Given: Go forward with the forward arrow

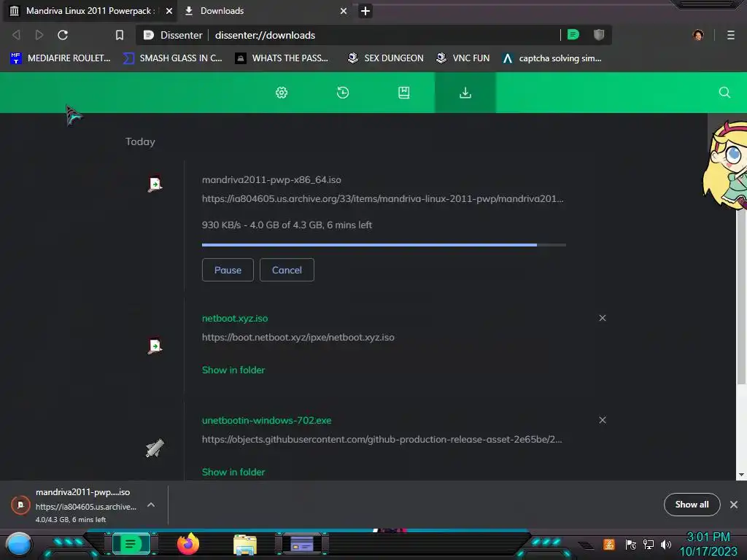Looking at the screenshot, I should tap(39, 35).
